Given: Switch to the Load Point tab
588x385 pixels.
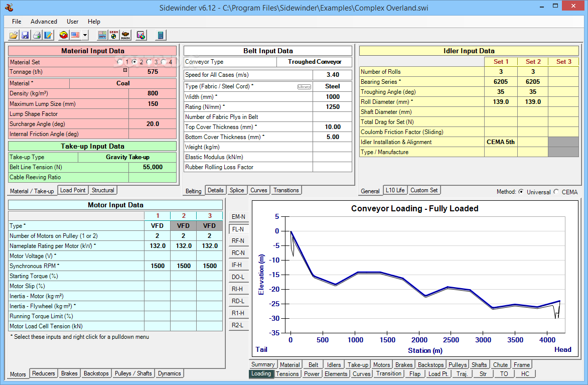Looking at the screenshot, I should coord(73,190).
